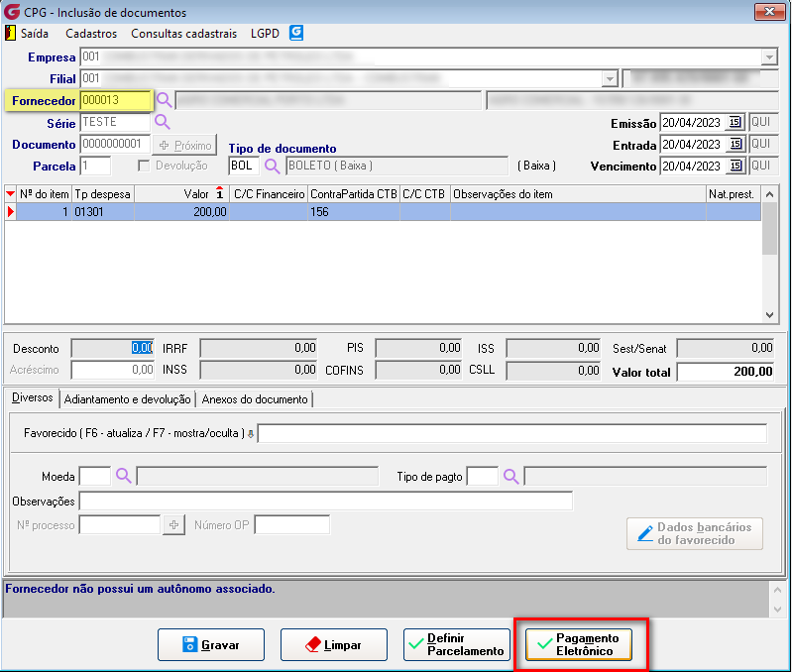This screenshot has height=672, width=792.
Task: Close the CPG Inclusão de documentos window
Action: click(x=769, y=11)
